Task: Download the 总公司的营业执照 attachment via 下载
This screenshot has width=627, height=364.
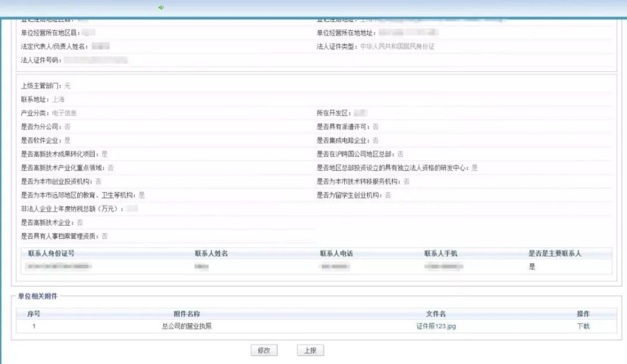Action: (x=583, y=326)
